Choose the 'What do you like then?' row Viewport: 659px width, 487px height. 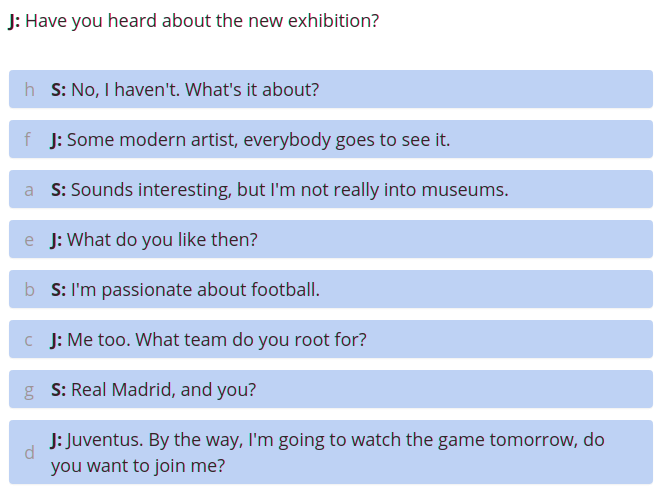[x=331, y=239]
